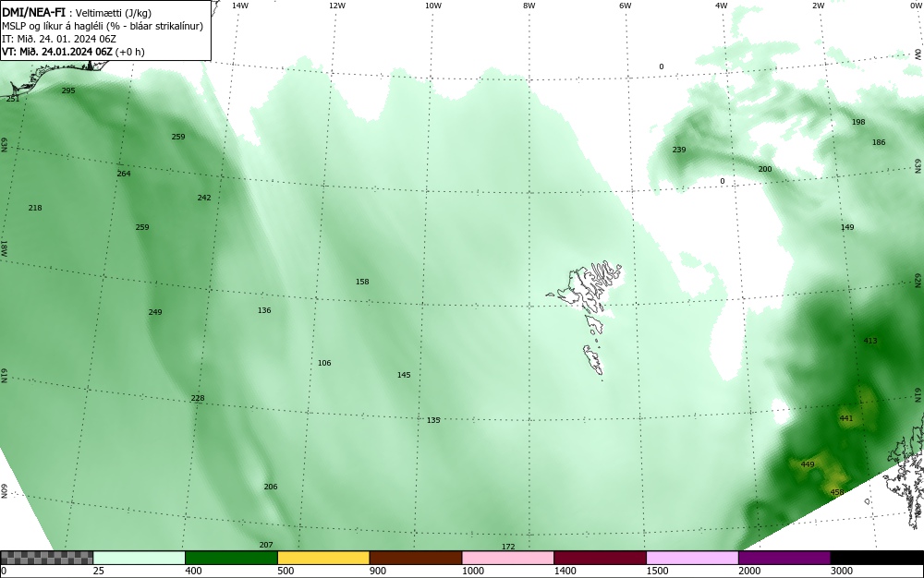This screenshot has width=924, height=578.
Task: Click the map value 264
Action: click(124, 174)
